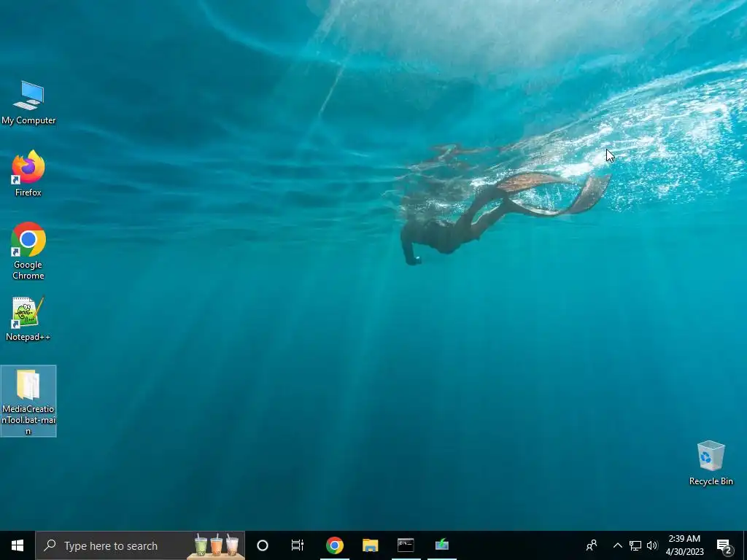Select the My Computer desktop icon
Image resolution: width=747 pixels, height=560 pixels.
point(28,103)
